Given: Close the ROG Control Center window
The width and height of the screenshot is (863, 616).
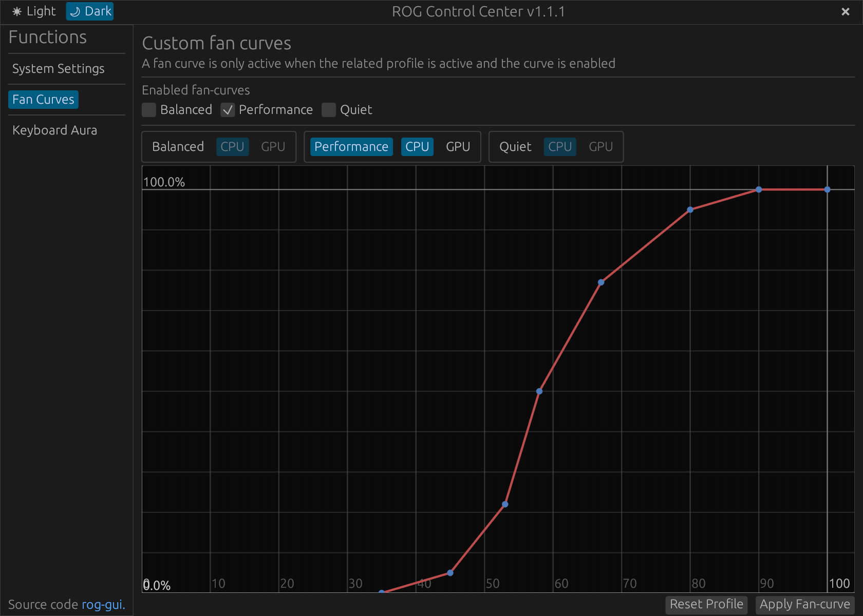Looking at the screenshot, I should 845,11.
